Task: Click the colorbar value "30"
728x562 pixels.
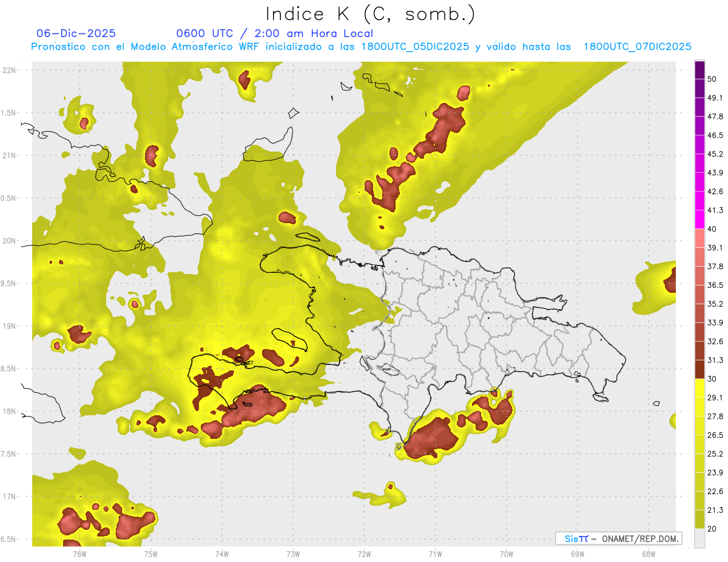Action: (712, 379)
